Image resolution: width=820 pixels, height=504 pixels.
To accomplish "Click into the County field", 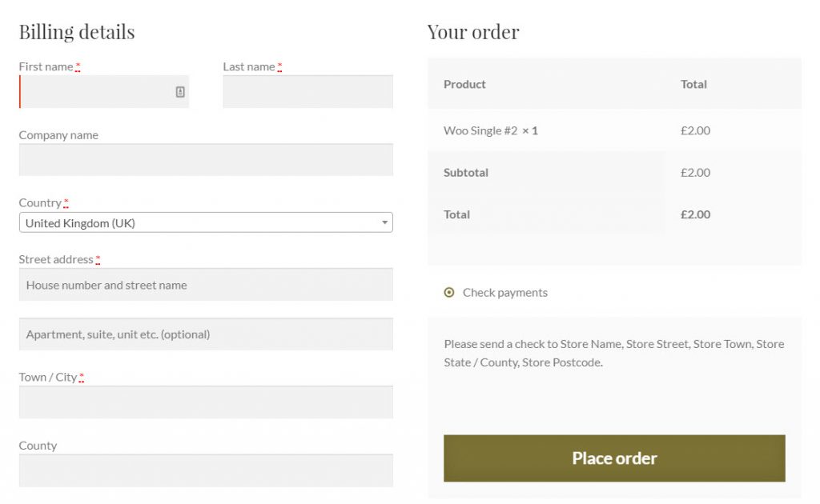I will pos(205,470).
